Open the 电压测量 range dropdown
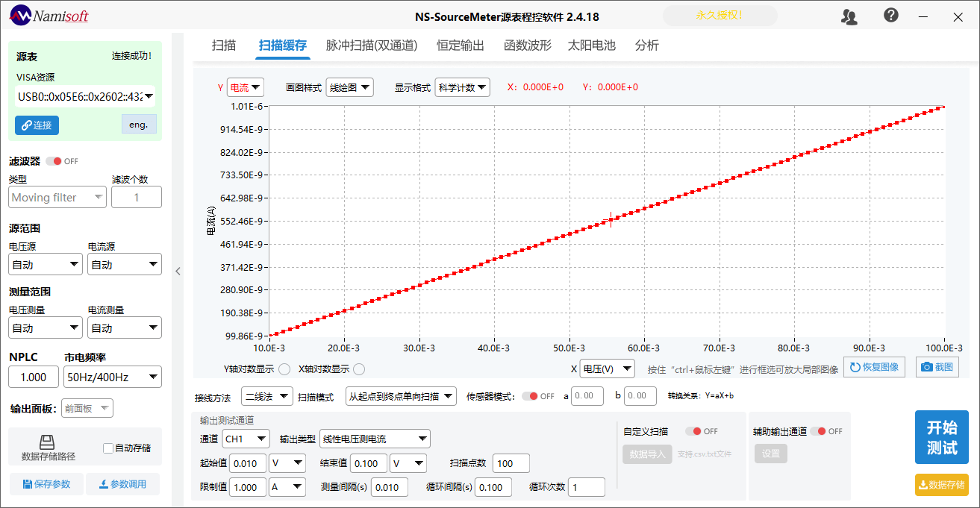 click(x=46, y=327)
